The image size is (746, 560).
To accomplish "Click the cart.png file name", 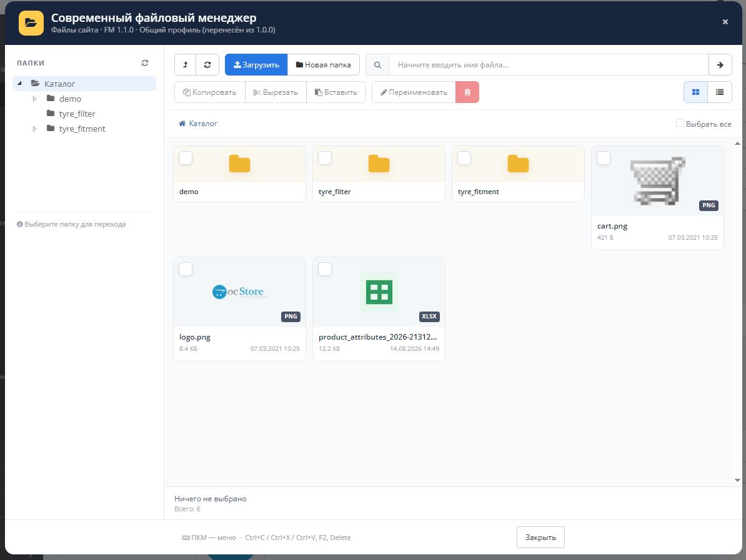I will pos(612,226).
